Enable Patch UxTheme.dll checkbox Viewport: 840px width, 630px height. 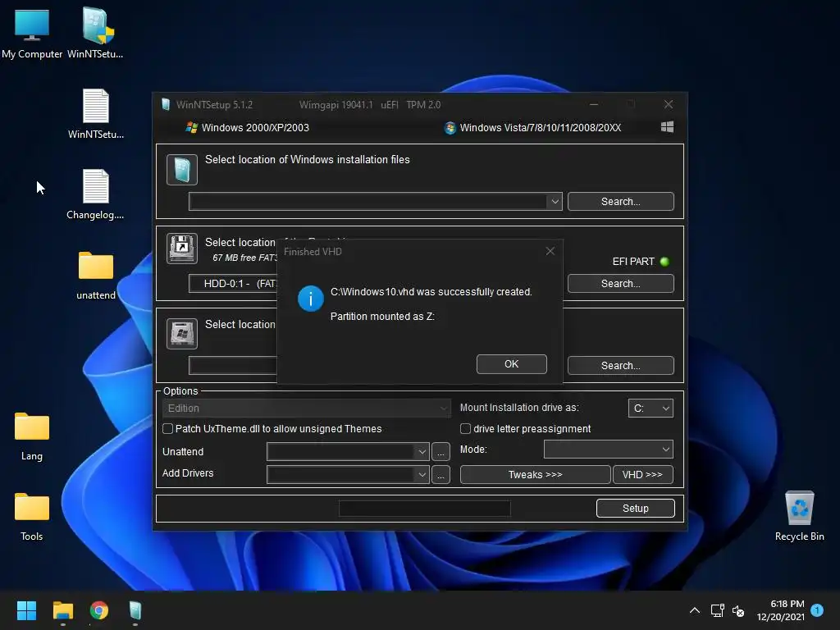167,428
